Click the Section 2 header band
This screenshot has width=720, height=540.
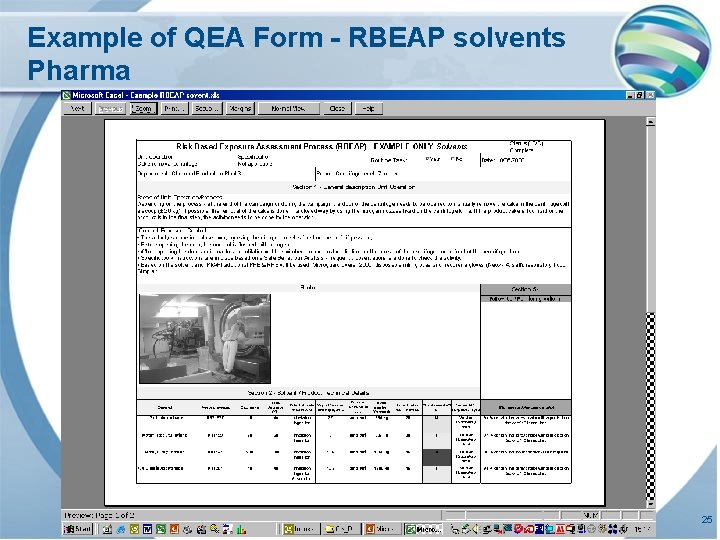click(308, 393)
